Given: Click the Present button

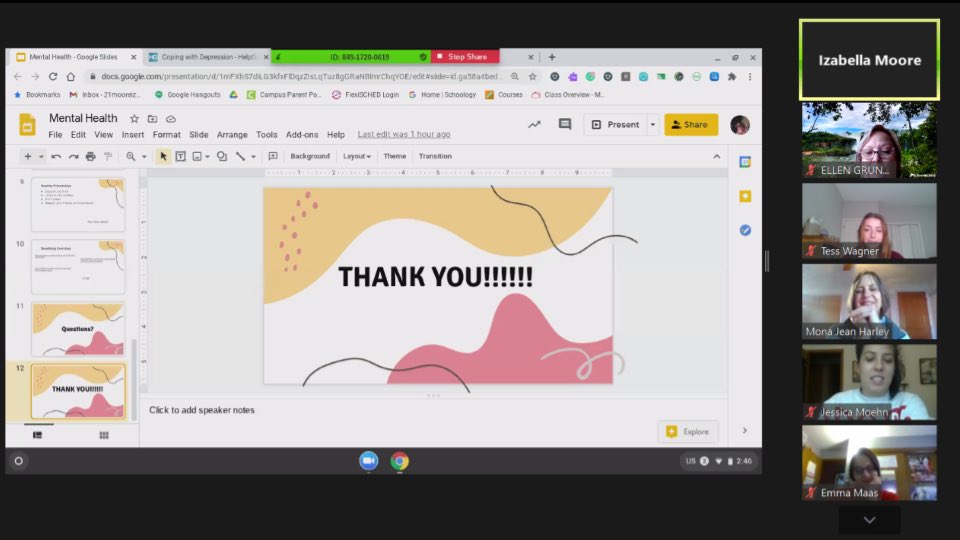Looking at the screenshot, I should click(x=616, y=124).
